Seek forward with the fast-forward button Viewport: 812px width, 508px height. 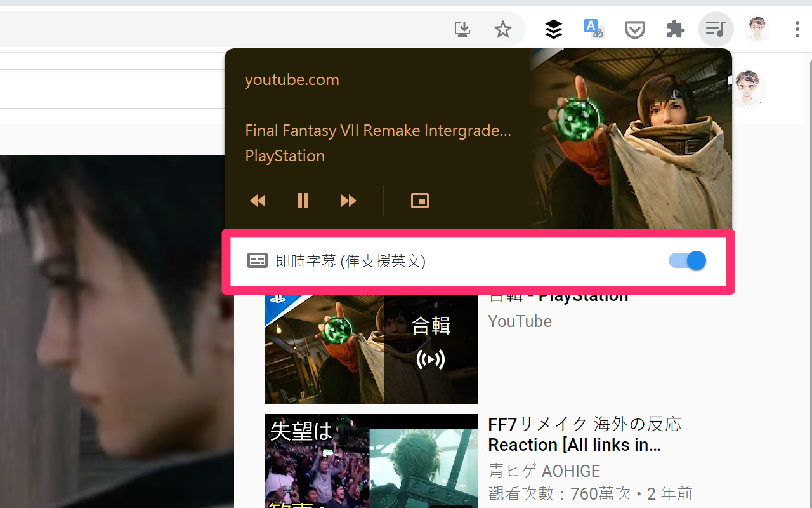coord(348,201)
